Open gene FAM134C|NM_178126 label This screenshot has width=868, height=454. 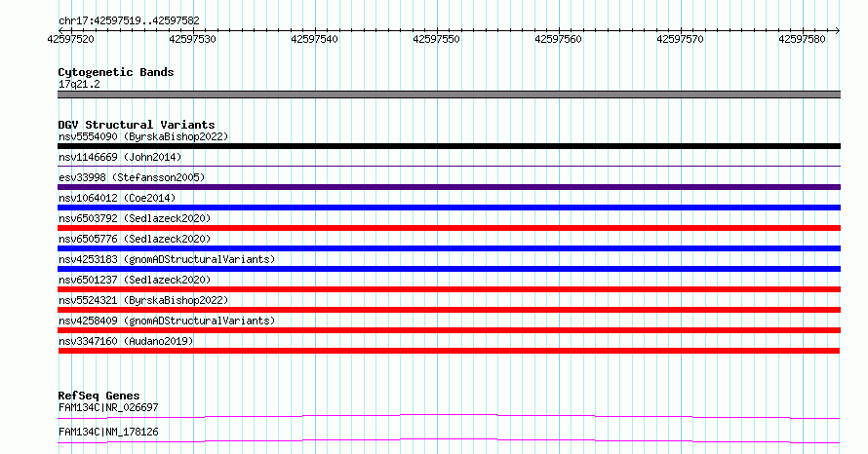coord(108,432)
